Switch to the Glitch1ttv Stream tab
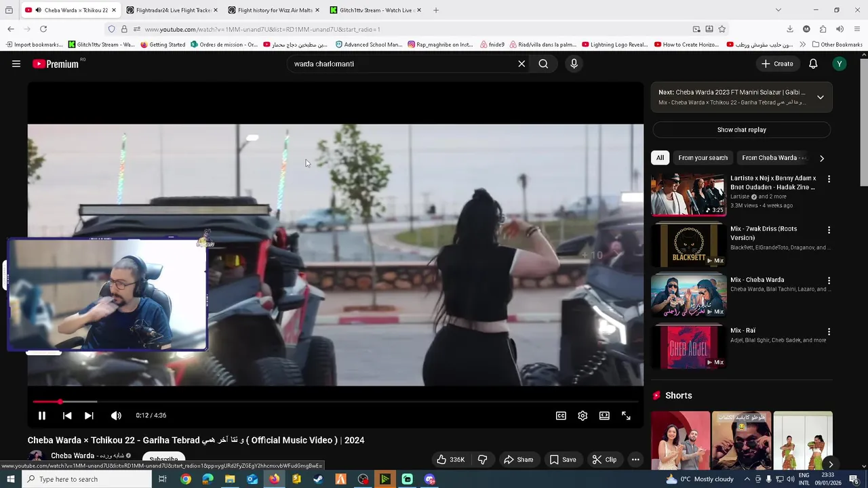868x488 pixels. pos(376,10)
